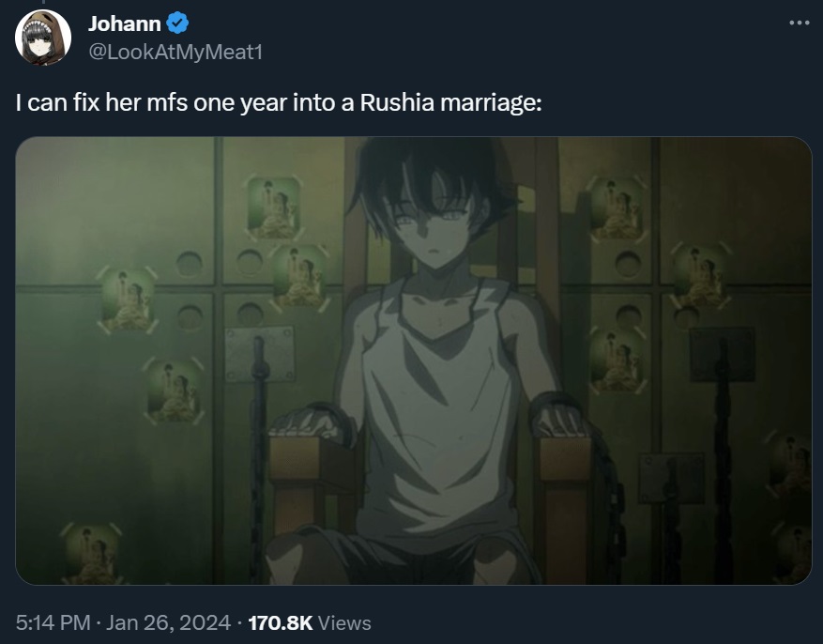Click the top poster right of the character
Image resolution: width=823 pixels, height=644 pixels.
[x=616, y=209]
